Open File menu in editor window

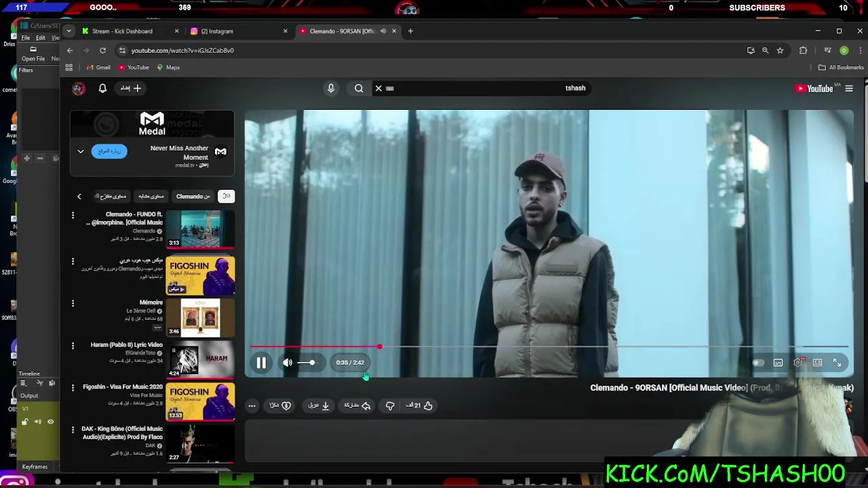point(25,38)
